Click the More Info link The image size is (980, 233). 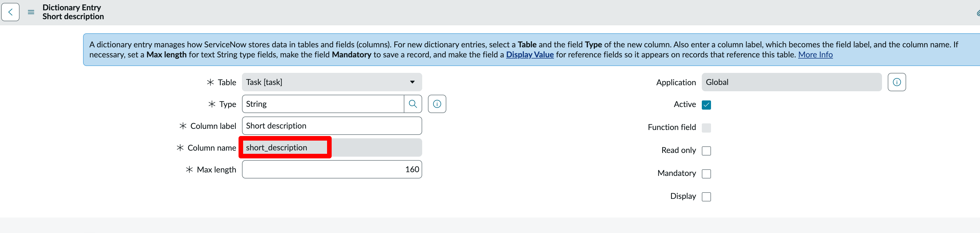(815, 55)
